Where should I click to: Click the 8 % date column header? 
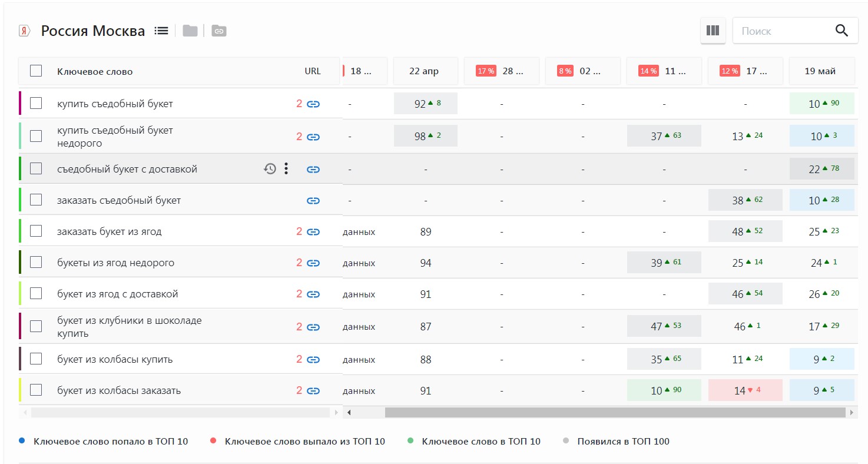[x=582, y=71]
